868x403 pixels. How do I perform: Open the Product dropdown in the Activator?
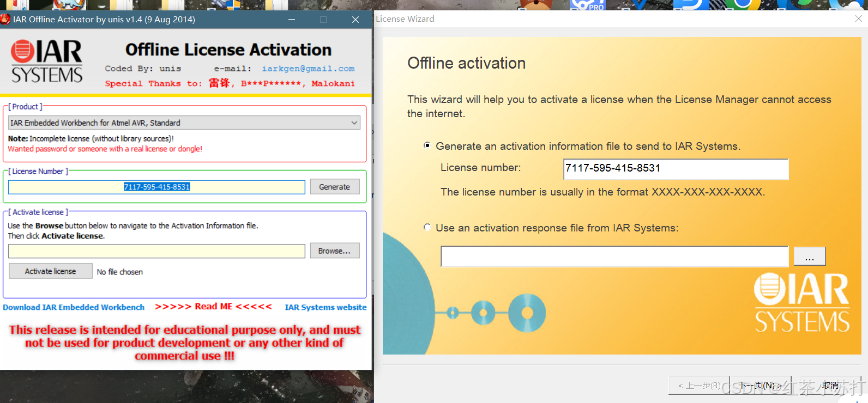[184, 123]
